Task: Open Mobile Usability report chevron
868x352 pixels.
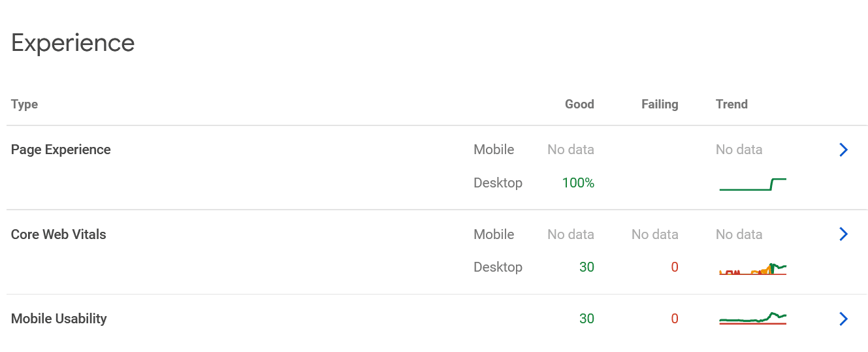Action: (843, 319)
